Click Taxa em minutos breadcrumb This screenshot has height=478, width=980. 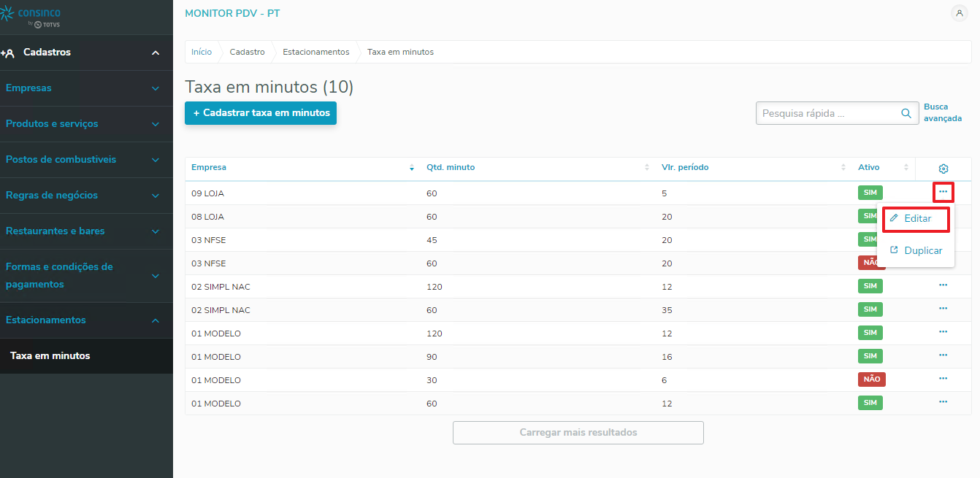400,52
